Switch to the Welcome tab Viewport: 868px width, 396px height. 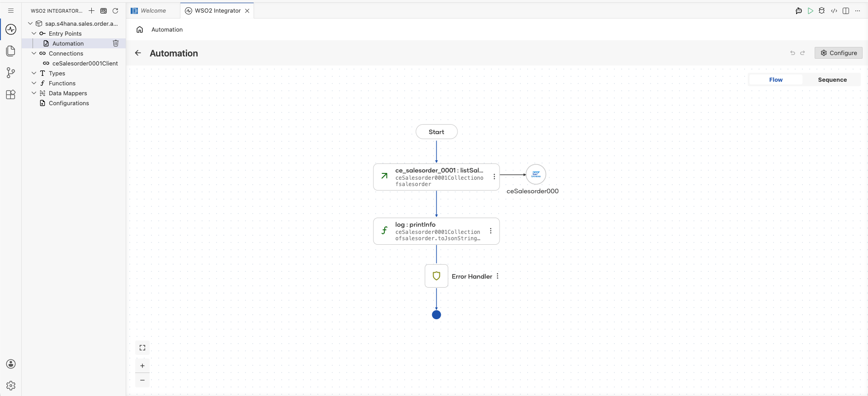(x=153, y=10)
